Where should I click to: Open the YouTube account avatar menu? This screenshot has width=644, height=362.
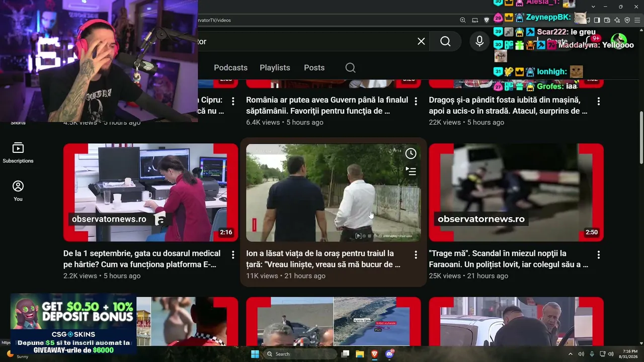(618, 41)
